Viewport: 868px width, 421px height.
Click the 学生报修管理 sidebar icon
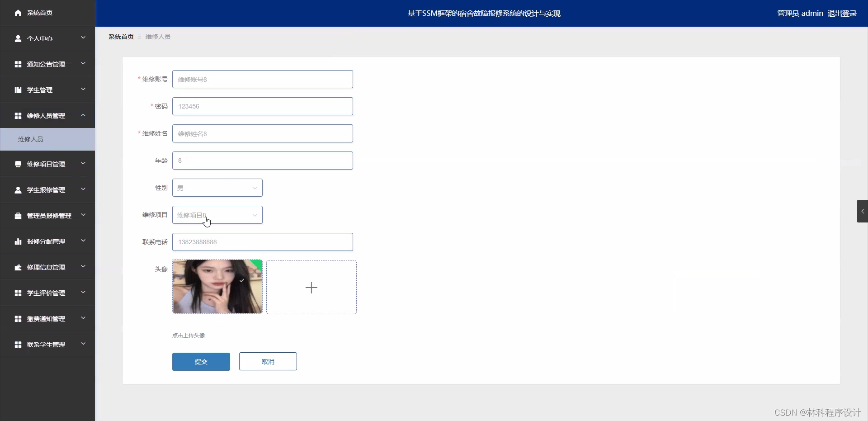(x=18, y=189)
